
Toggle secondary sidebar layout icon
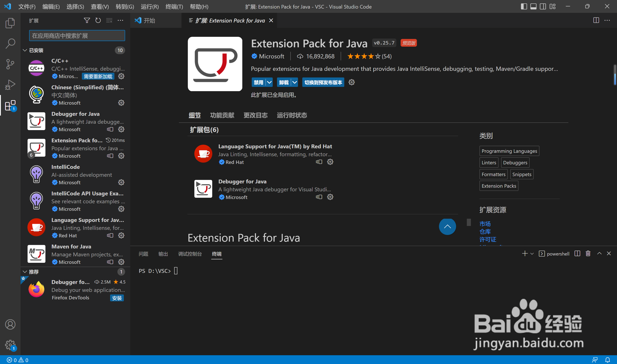pos(543,7)
